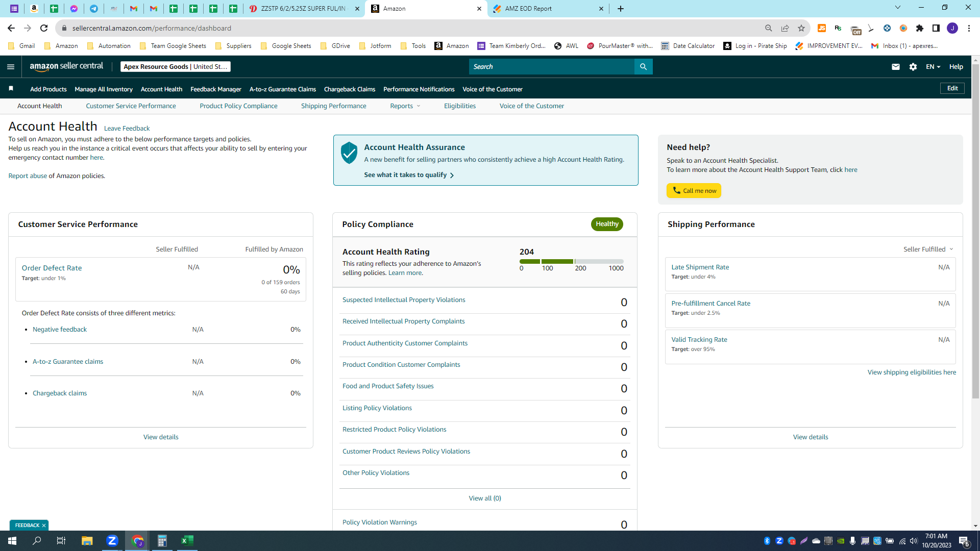This screenshot has width=980, height=551.
Task: Dismiss the FEEDBACK badge with its X
Action: [x=44, y=525]
